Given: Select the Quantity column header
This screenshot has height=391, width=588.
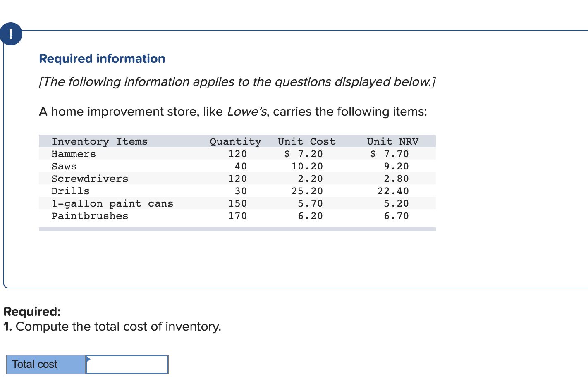Looking at the screenshot, I should click(235, 141).
